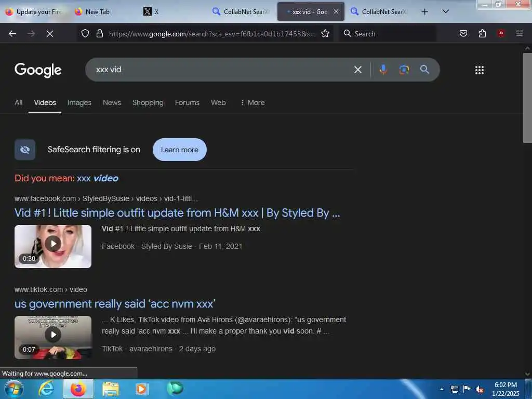Select the Forums results filter
532x399 pixels.
[x=187, y=102]
